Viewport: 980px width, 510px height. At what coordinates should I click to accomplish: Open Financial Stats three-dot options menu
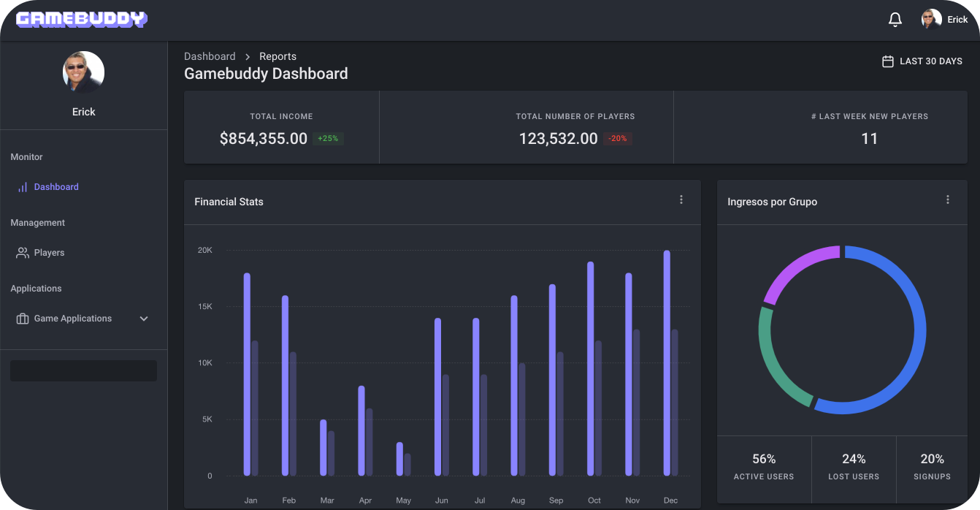tap(681, 199)
